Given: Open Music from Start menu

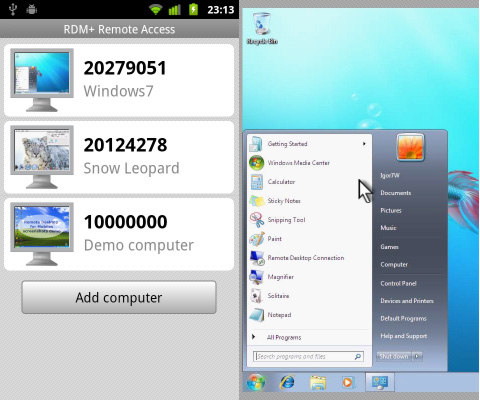Looking at the screenshot, I should point(388,228).
